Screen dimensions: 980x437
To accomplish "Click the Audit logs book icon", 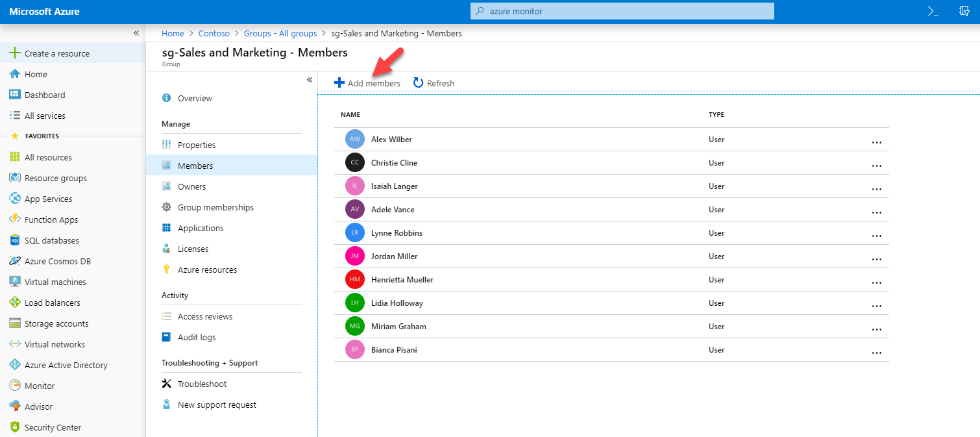I will [x=166, y=337].
